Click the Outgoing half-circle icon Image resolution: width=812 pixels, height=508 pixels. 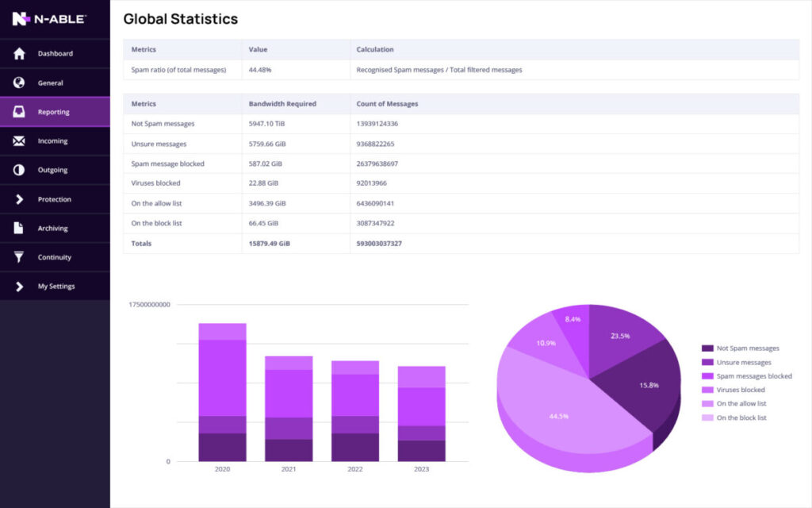coord(19,170)
